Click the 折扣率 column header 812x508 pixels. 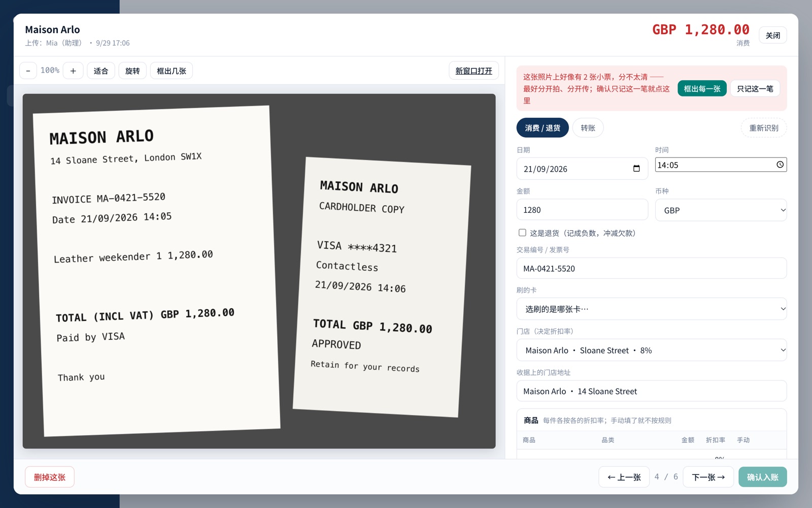click(715, 440)
